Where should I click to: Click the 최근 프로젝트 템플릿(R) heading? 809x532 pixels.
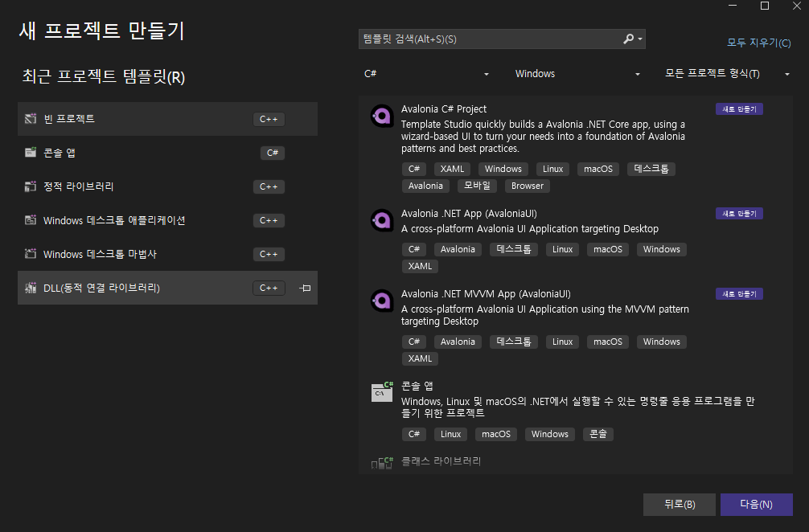pyautogui.click(x=104, y=77)
